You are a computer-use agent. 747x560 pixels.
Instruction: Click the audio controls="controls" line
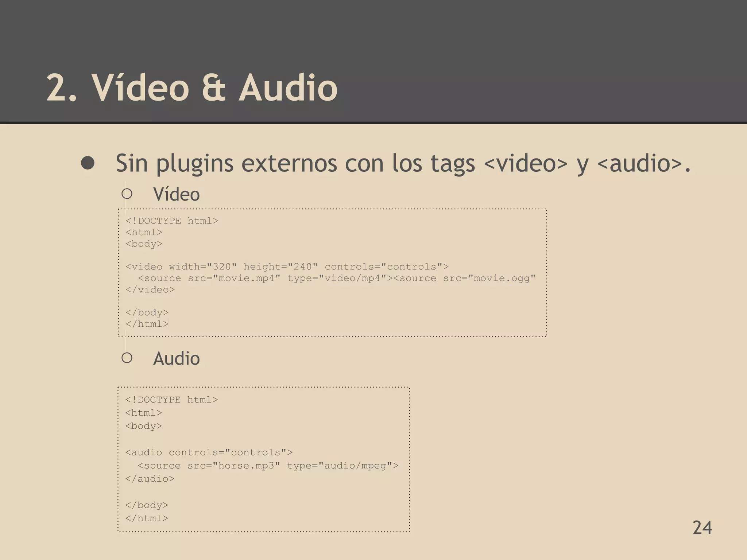tap(209, 452)
